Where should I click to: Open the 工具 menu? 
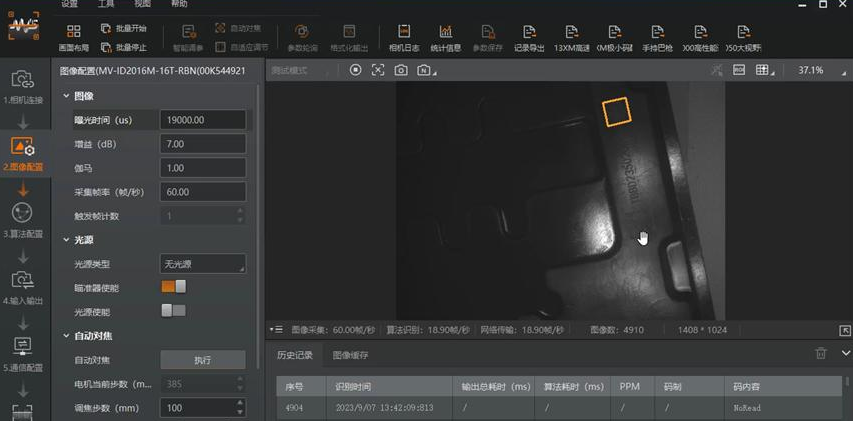pos(105,4)
